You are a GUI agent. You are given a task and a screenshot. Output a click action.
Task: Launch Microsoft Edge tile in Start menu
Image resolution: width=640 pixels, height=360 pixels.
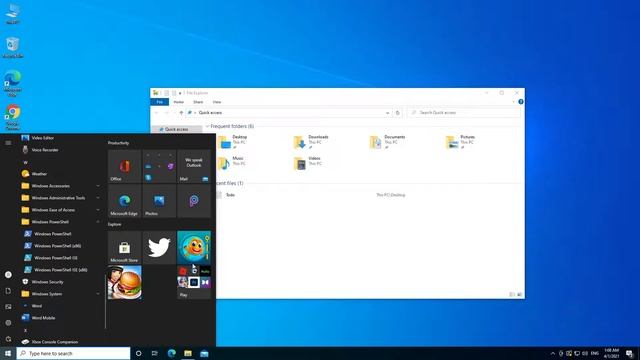(124, 201)
